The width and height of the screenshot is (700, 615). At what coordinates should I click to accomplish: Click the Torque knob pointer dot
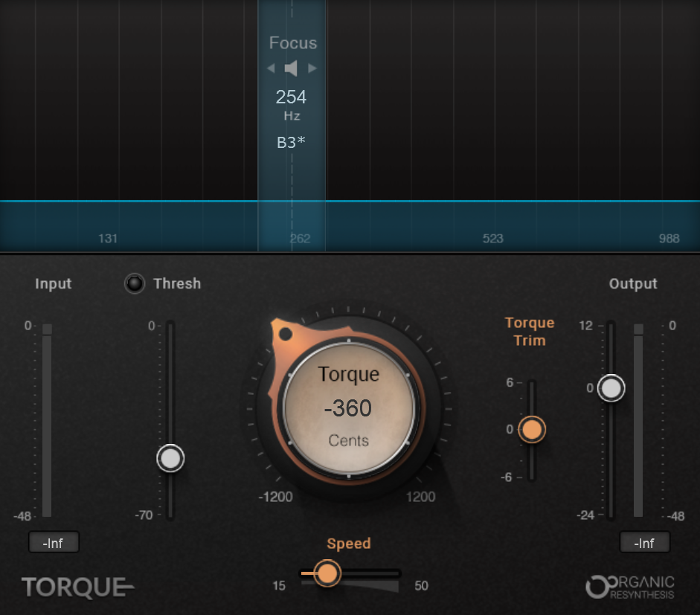(285, 333)
